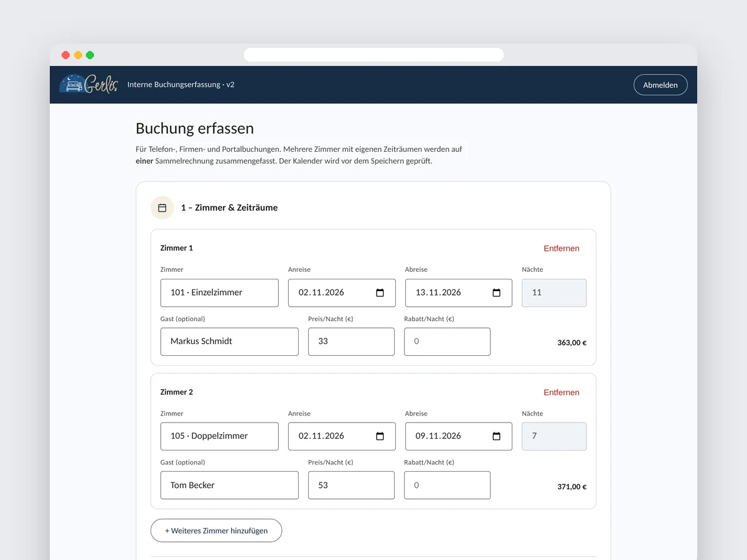Open calendar picker for Zimmer 1 Anreise

coord(380,293)
